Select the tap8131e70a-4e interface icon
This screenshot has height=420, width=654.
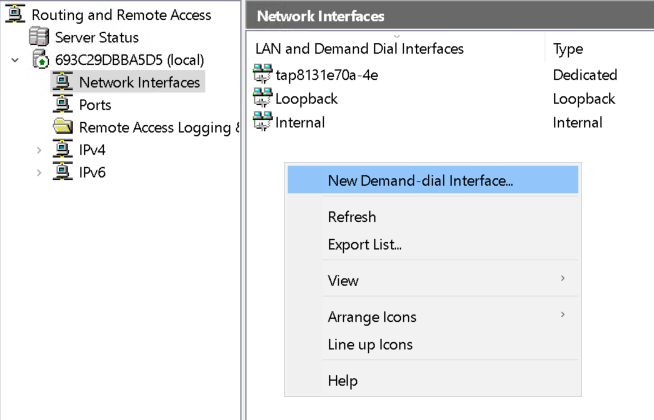(x=263, y=75)
